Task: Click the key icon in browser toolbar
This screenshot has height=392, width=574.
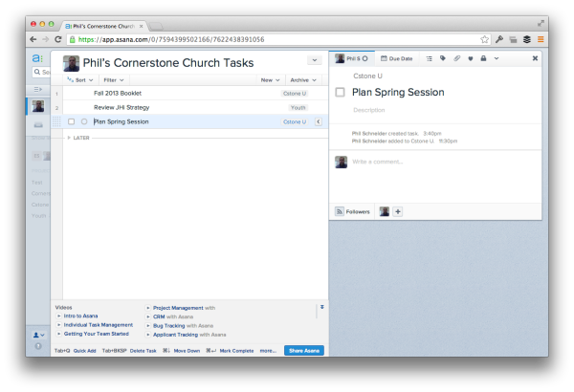Action: pos(499,39)
